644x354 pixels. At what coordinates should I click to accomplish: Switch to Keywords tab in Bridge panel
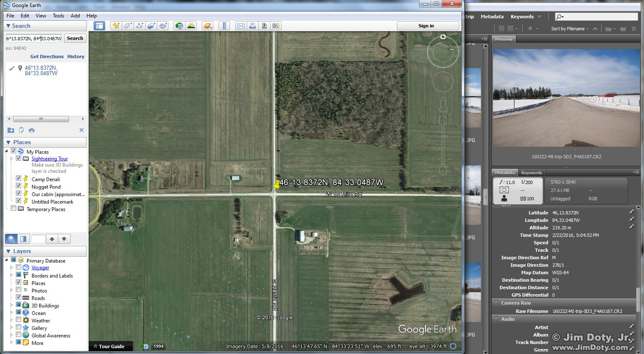[532, 172]
